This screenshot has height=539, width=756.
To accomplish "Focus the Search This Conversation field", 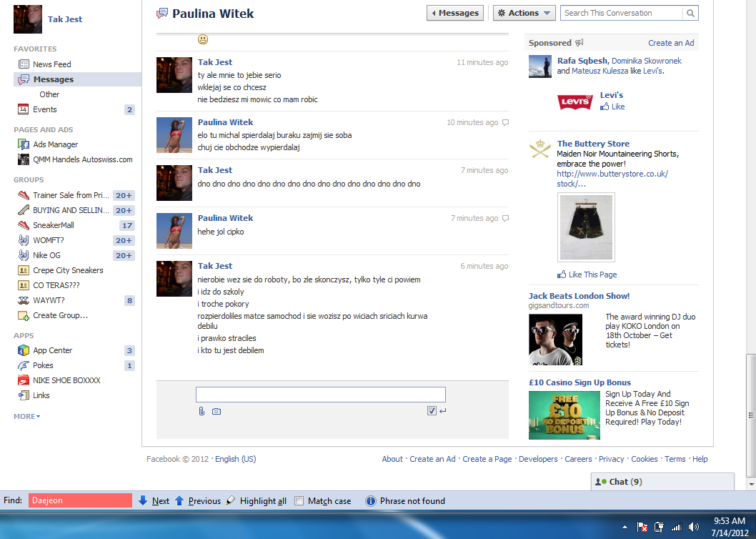I will point(622,13).
